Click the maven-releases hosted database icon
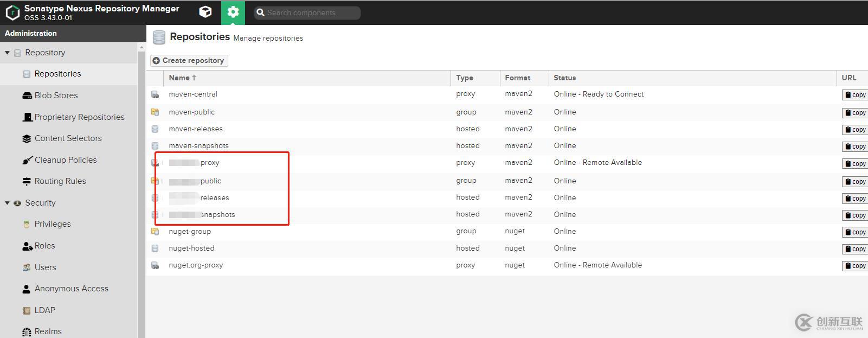Screen dimensions: 868x338 [x=155, y=129]
